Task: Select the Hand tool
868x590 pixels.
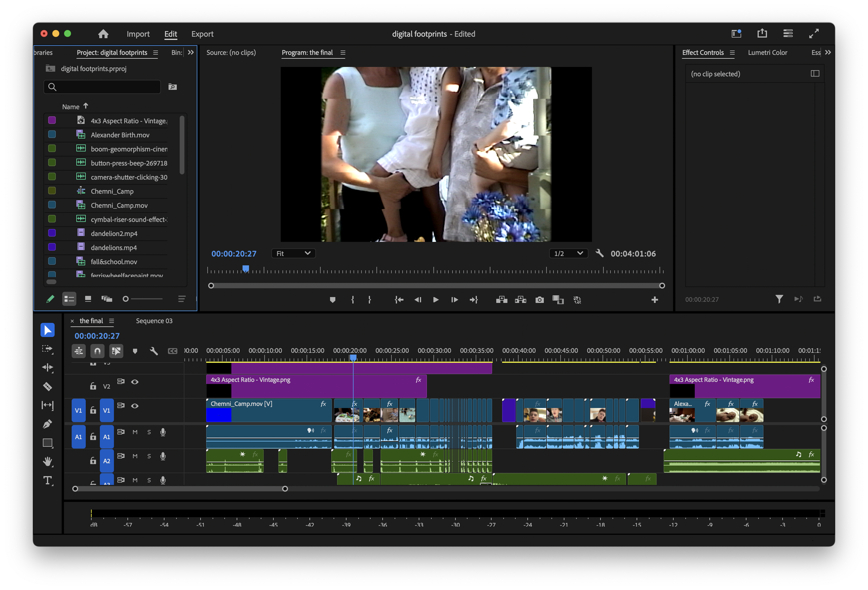Action: (x=48, y=462)
